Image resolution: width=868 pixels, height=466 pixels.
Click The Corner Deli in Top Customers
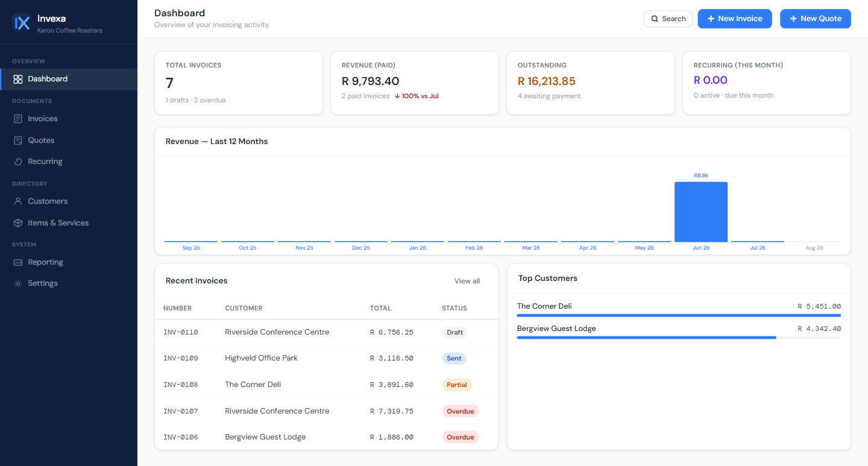pyautogui.click(x=544, y=306)
